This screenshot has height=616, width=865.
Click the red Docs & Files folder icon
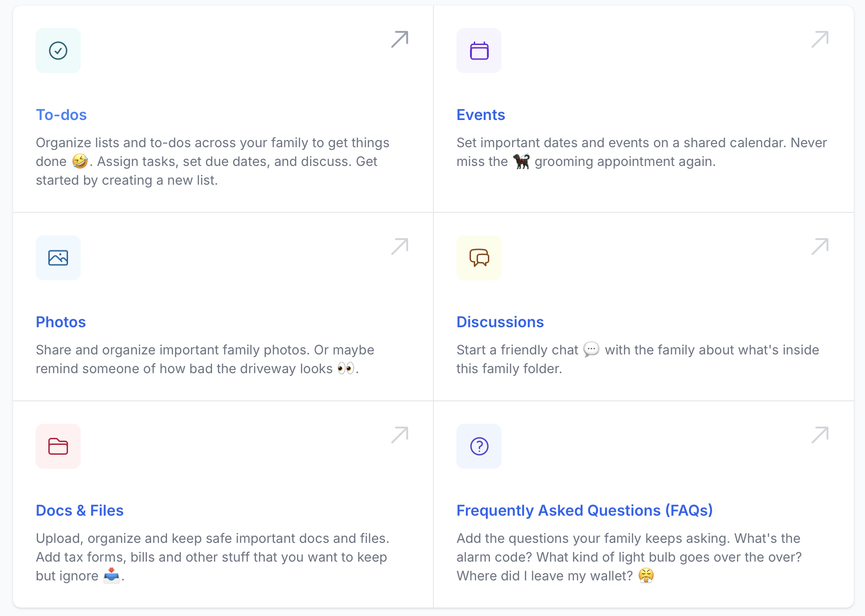(x=58, y=446)
